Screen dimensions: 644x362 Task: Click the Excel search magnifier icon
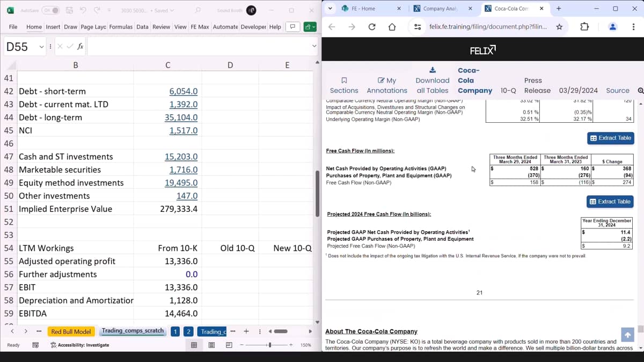click(x=197, y=10)
